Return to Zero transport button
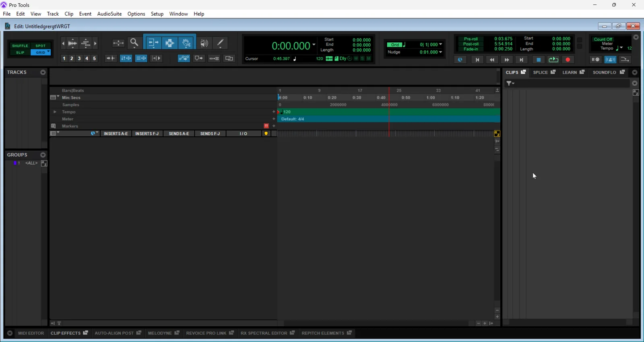This screenshot has height=342, width=644. [x=477, y=60]
